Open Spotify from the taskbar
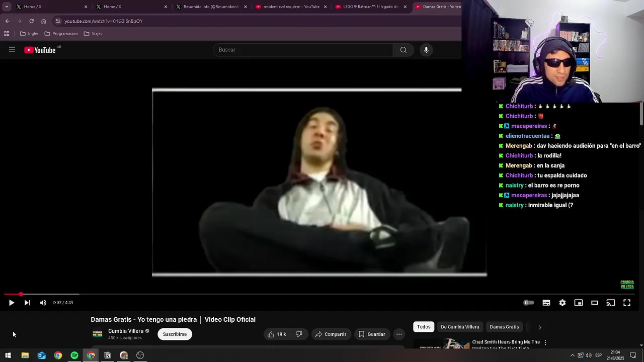The height and width of the screenshot is (362, 644). point(74,355)
